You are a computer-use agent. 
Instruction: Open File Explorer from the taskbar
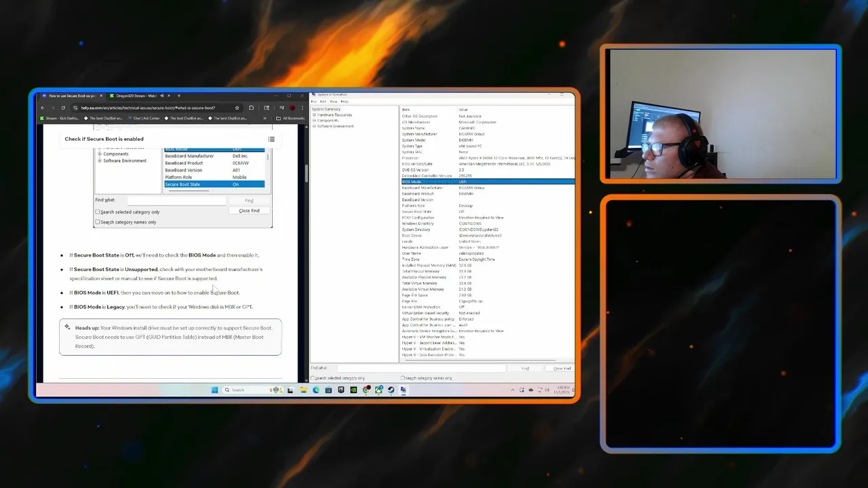303,390
